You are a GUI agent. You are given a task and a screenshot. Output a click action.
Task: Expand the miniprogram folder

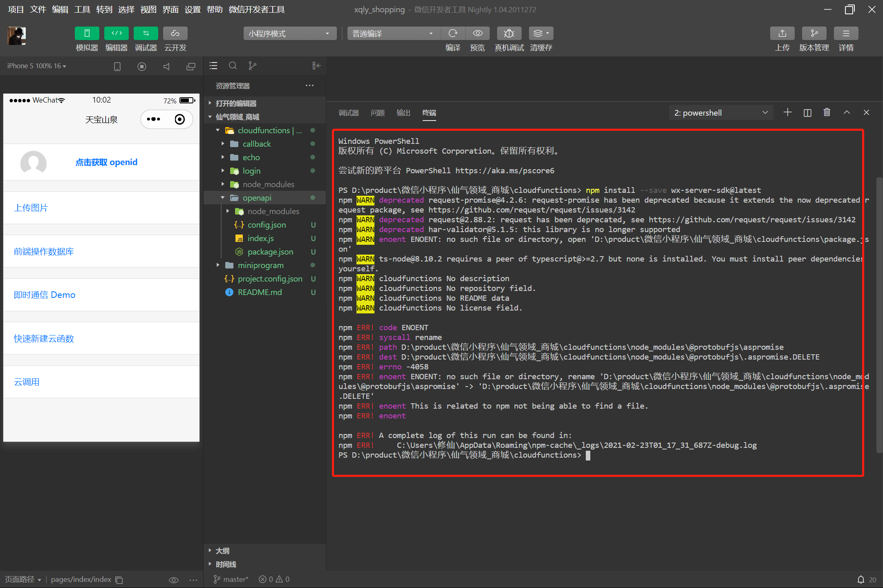tap(265, 265)
